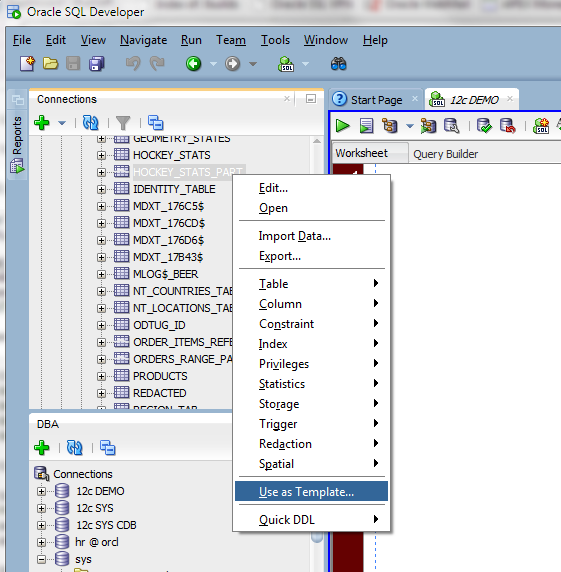
Task: Open SQL Worksheet from main toolbar
Action: (x=286, y=64)
